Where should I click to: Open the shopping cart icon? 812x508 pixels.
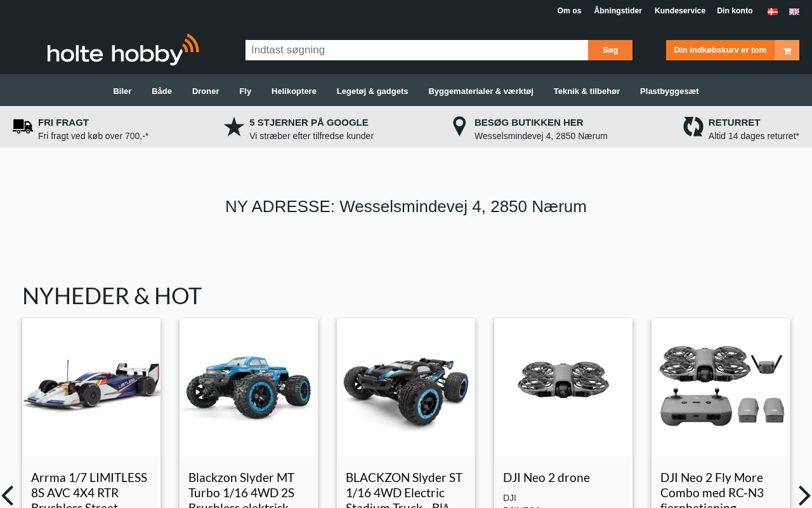[787, 50]
